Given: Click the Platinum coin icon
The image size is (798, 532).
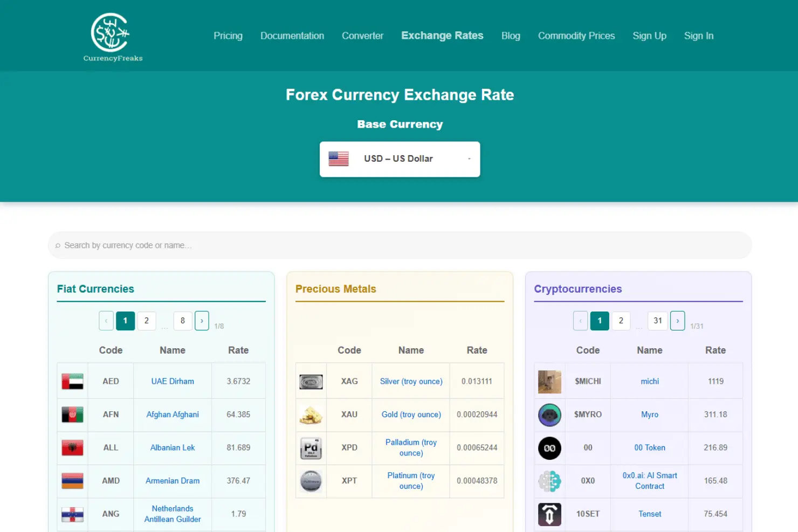Looking at the screenshot, I should (x=311, y=481).
